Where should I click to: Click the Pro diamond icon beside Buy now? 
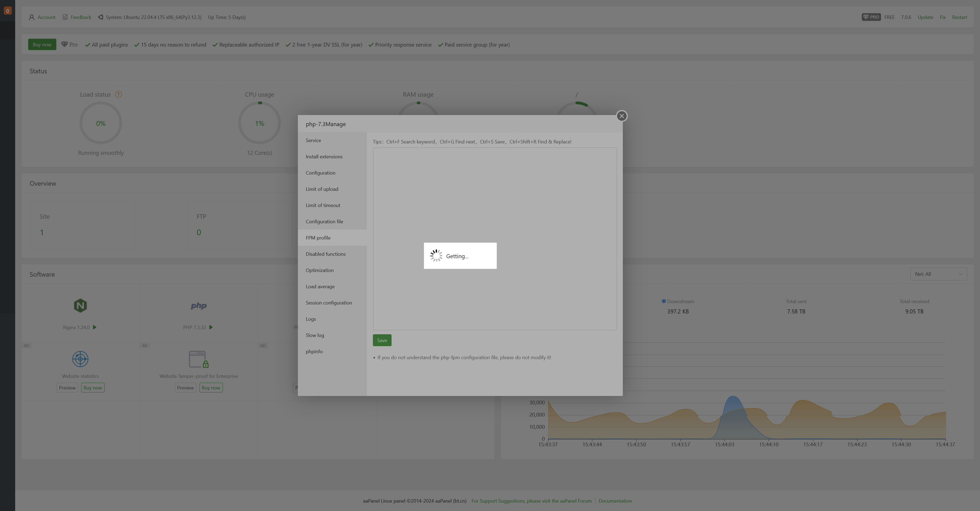click(x=65, y=44)
